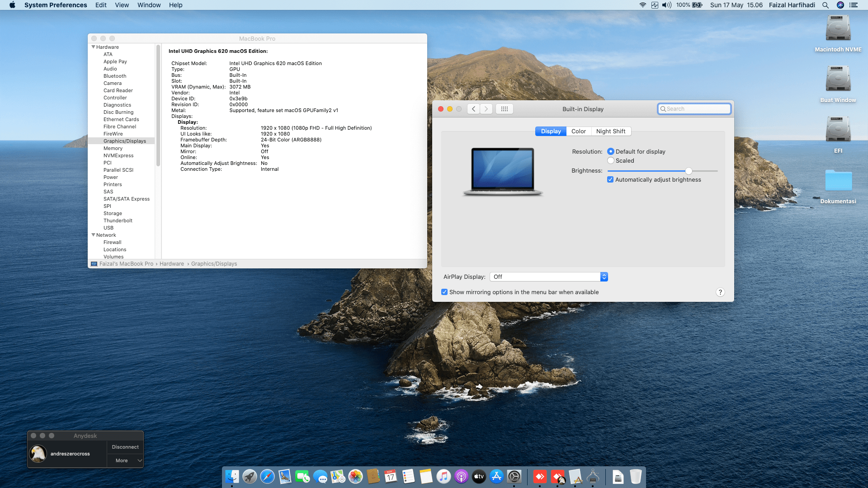The width and height of the screenshot is (868, 488).
Task: Open System Preferences from the Dock
Action: point(514,476)
